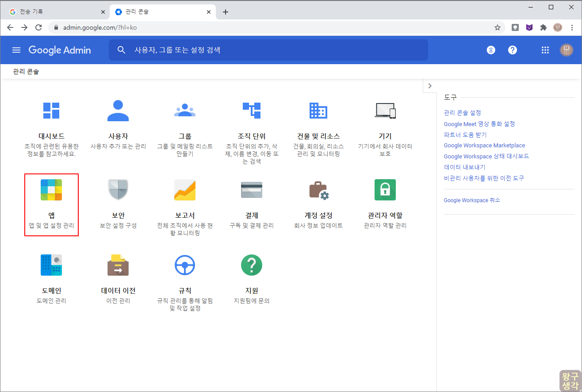Click the hourglass tasks icon
Screen dimensions: 582x392
click(x=491, y=50)
